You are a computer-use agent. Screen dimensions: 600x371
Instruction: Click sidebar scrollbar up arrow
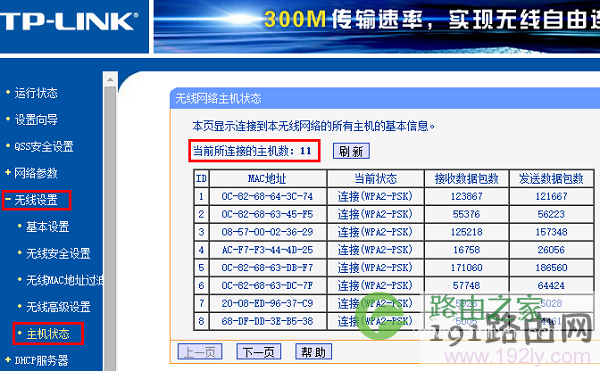[110, 80]
